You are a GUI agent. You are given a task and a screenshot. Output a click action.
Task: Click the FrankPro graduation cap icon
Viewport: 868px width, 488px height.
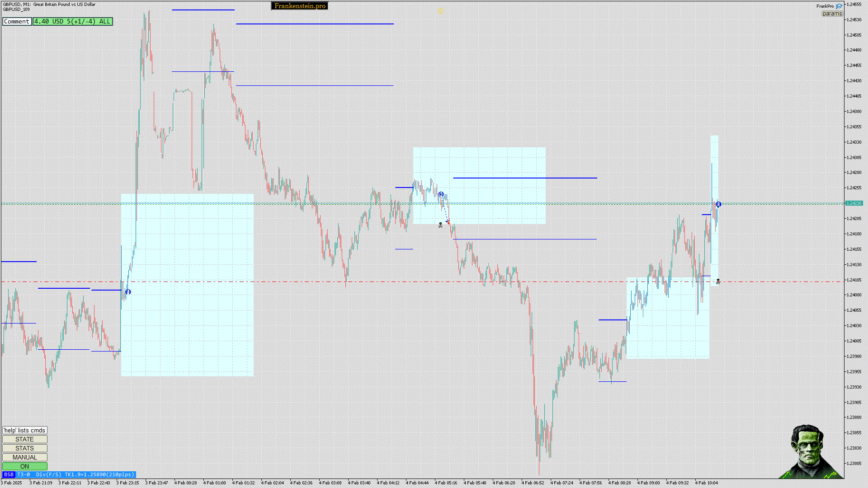[839, 6]
